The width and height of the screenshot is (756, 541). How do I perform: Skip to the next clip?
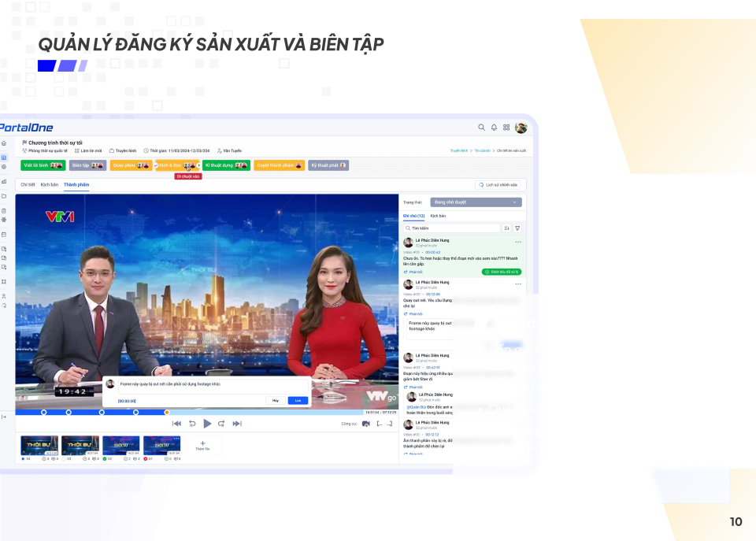(x=237, y=424)
